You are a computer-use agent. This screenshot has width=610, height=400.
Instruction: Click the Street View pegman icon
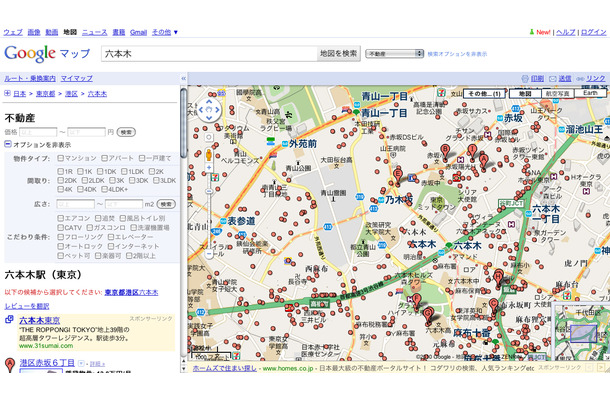(209, 154)
